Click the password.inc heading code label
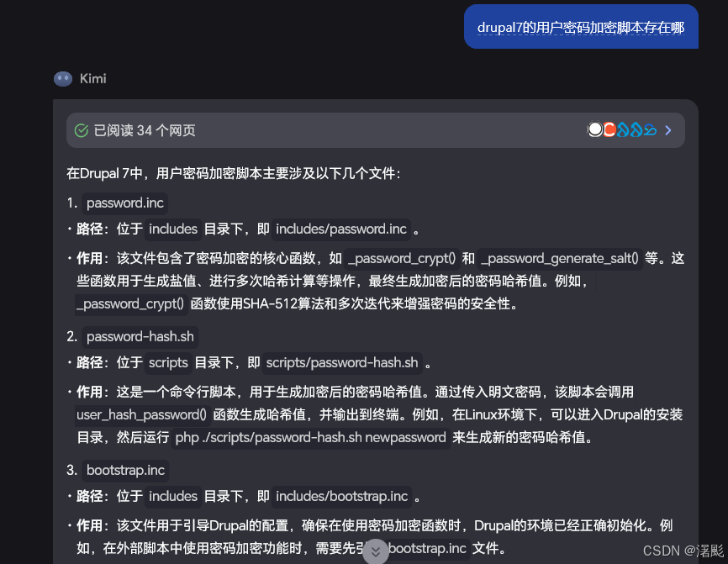 pyautogui.click(x=125, y=203)
